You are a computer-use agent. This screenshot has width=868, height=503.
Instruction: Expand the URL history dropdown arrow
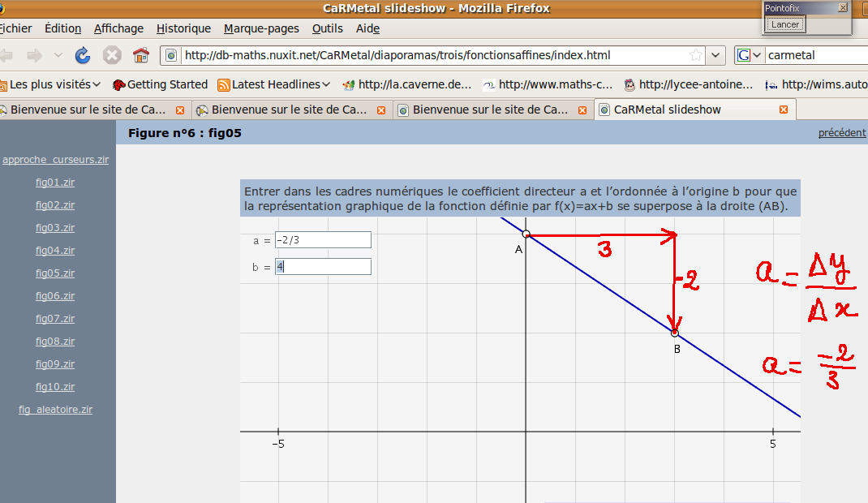click(x=715, y=55)
